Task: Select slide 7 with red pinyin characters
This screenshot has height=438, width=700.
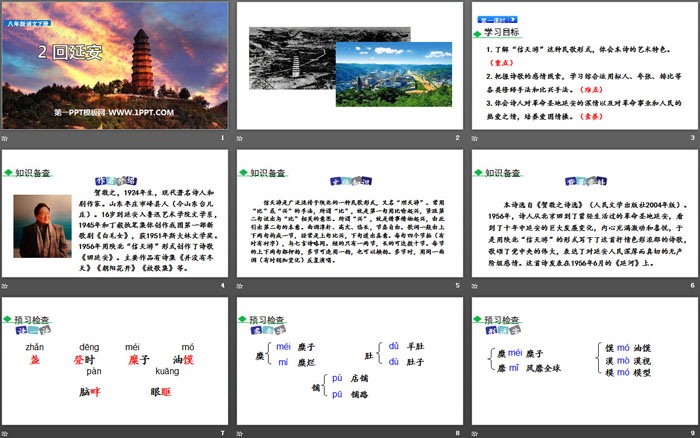Action: (x=115, y=361)
